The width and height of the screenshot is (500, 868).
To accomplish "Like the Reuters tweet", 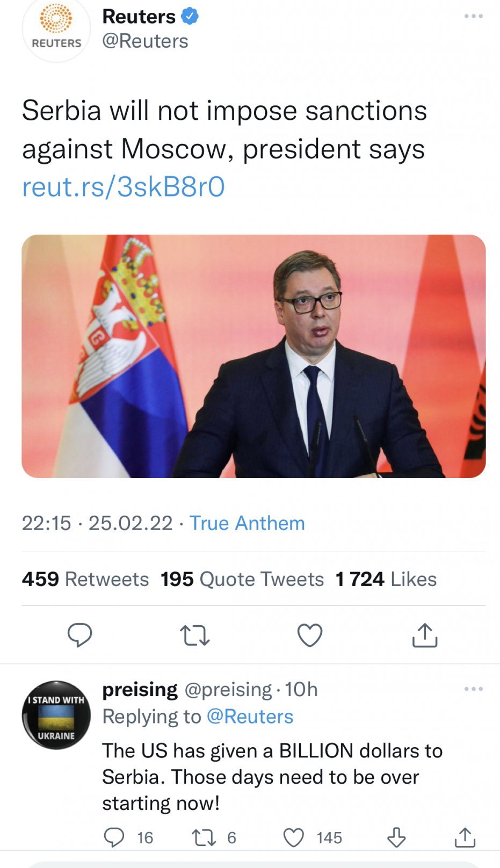I will coord(310,635).
